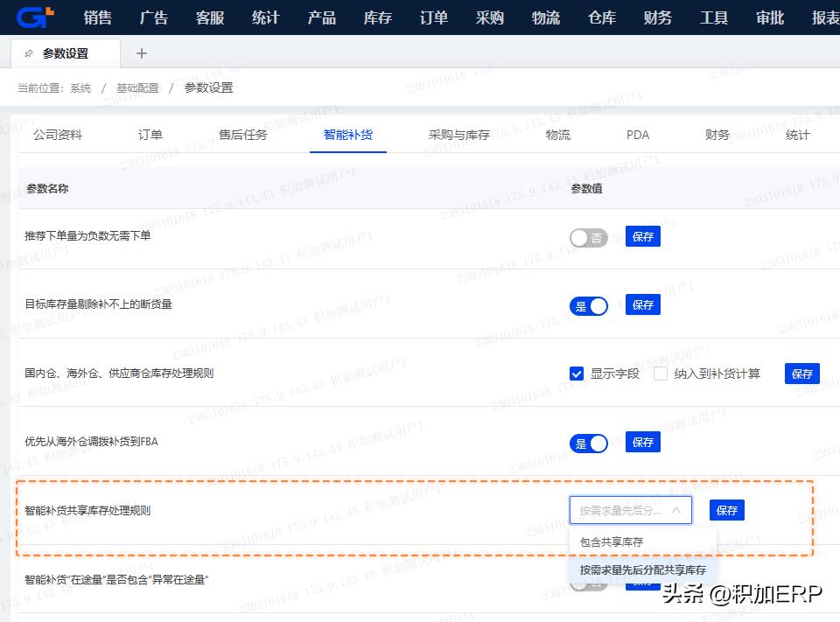Disable the 目标库存量剔除补不上的断货量 switch

588,305
